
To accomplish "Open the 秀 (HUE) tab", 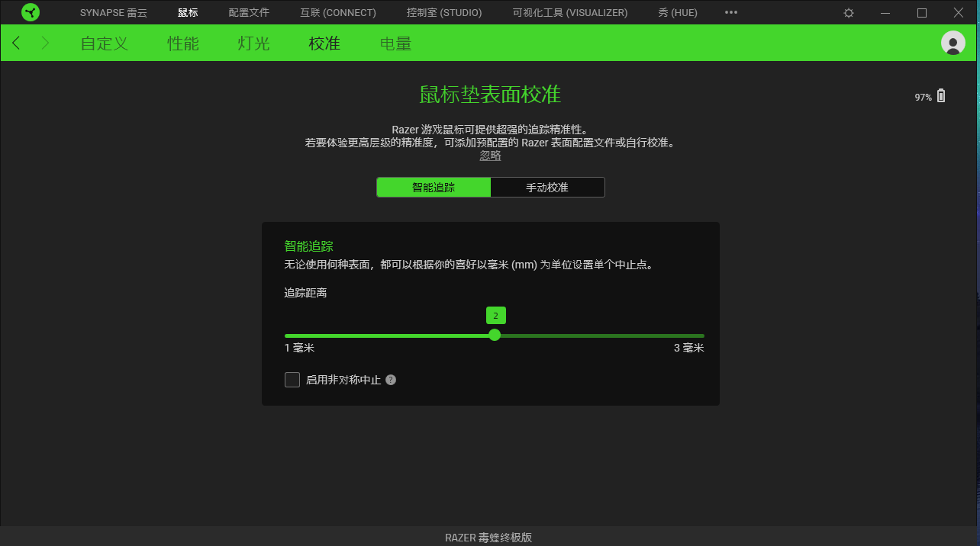I will (678, 12).
